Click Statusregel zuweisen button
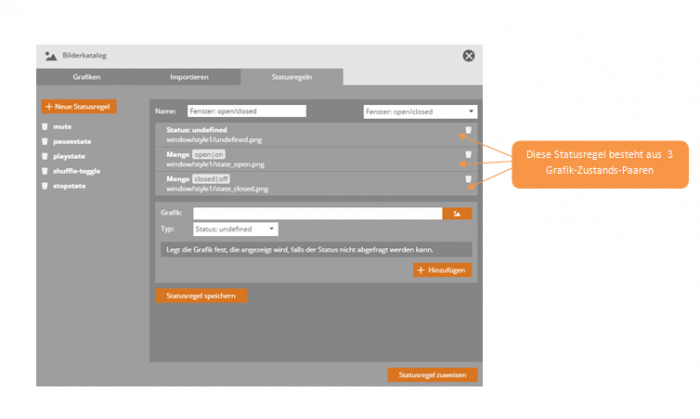The image size is (700, 419). tap(432, 375)
